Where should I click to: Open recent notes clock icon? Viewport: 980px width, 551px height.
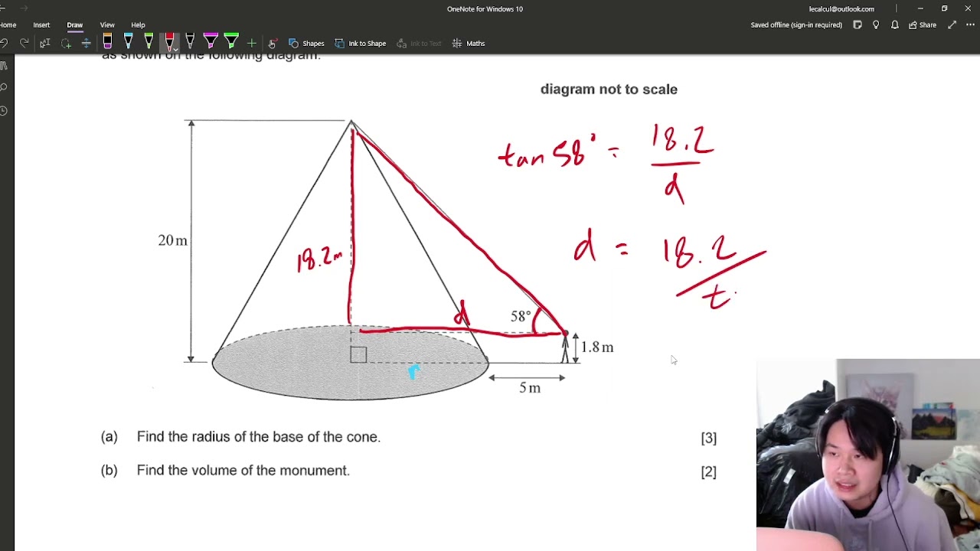tap(4, 111)
